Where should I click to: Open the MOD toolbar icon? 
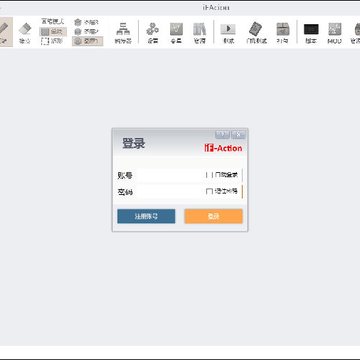334,33
